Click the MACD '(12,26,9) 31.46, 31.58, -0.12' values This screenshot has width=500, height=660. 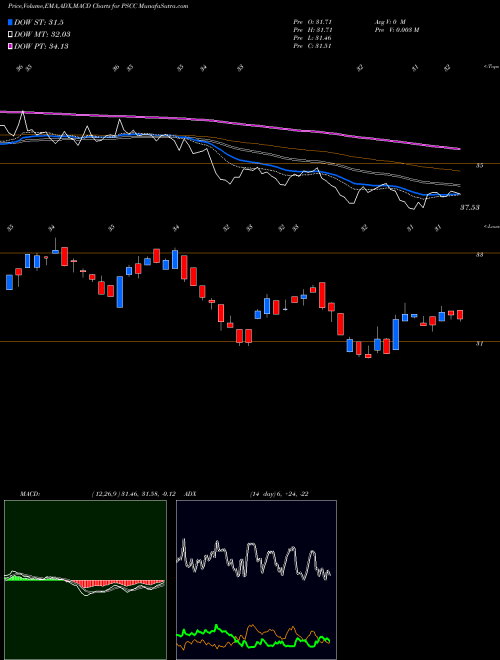(136, 494)
